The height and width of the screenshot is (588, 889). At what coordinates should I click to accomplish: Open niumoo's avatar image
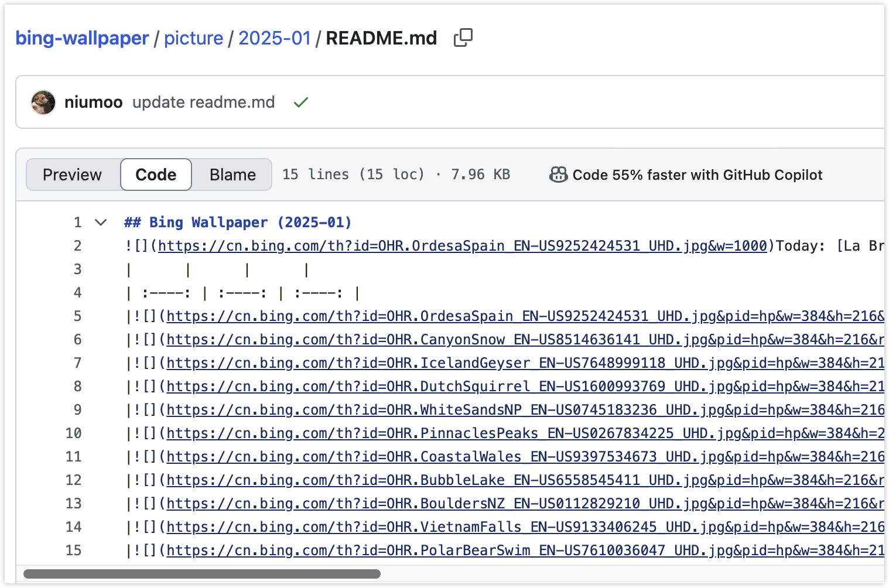tap(43, 102)
